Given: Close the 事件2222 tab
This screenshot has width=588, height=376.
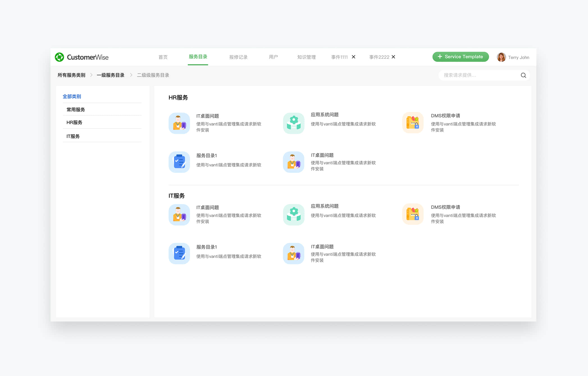Looking at the screenshot, I should click(393, 57).
